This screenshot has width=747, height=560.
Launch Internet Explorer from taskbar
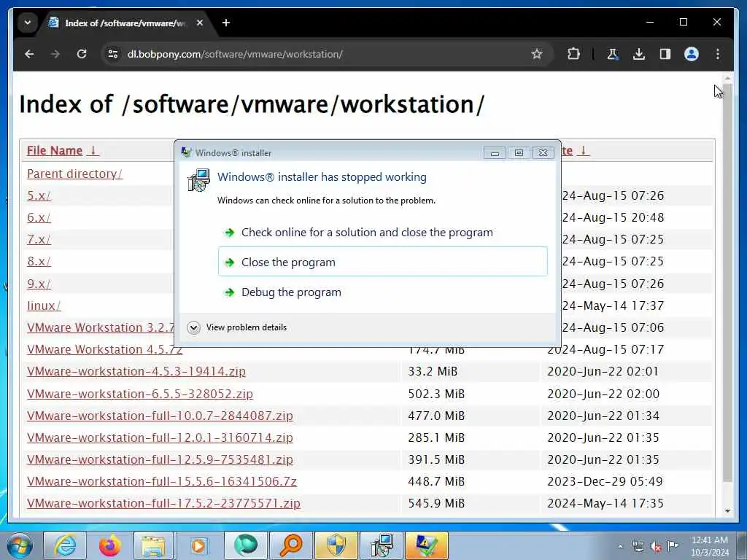coord(65,545)
